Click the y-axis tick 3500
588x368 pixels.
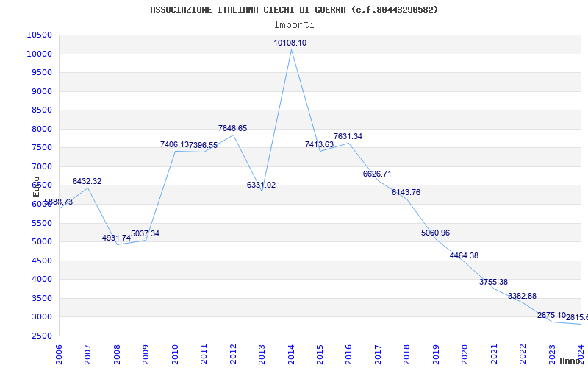click(x=41, y=298)
